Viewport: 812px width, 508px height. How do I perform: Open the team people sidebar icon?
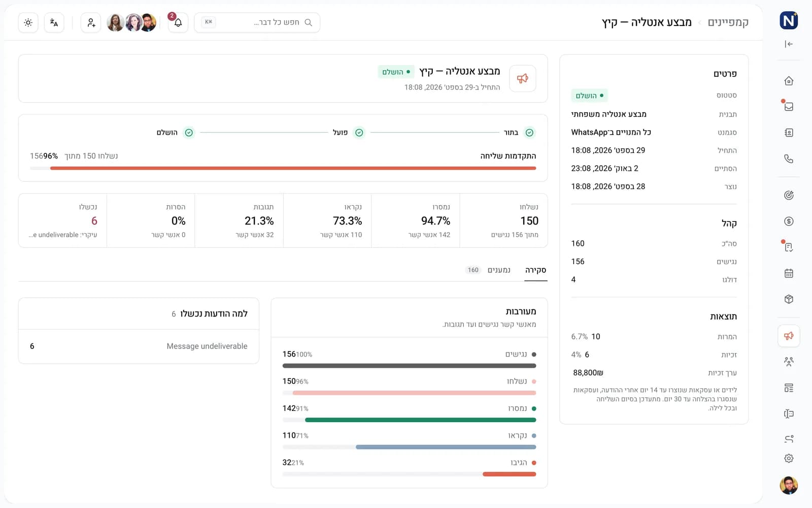point(789,362)
